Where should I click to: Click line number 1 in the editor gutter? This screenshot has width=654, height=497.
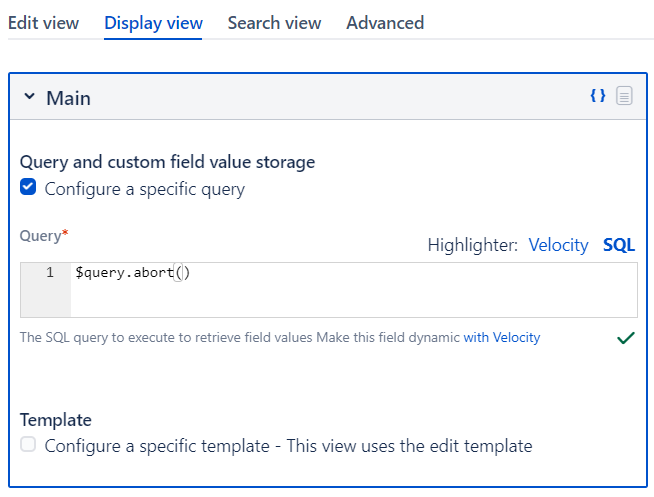[50, 273]
